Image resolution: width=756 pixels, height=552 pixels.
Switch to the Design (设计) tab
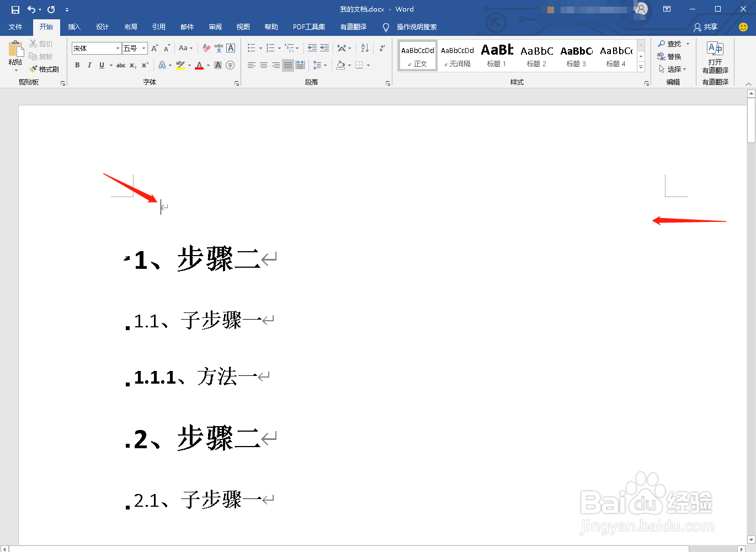tap(102, 27)
